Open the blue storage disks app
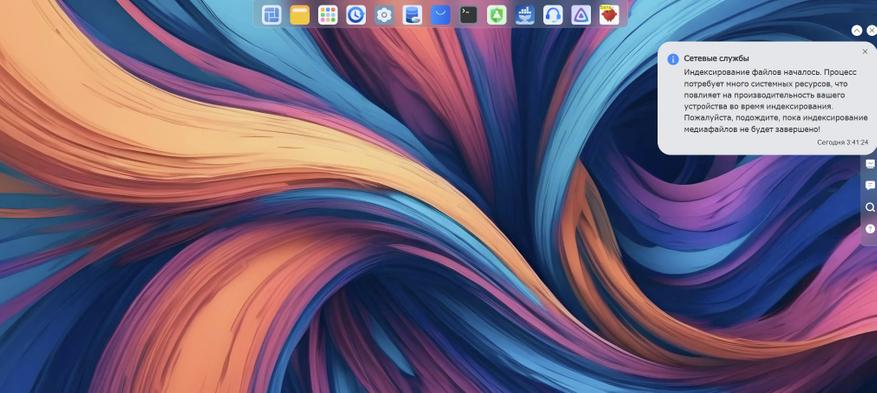The width and height of the screenshot is (877, 393). pos(412,15)
